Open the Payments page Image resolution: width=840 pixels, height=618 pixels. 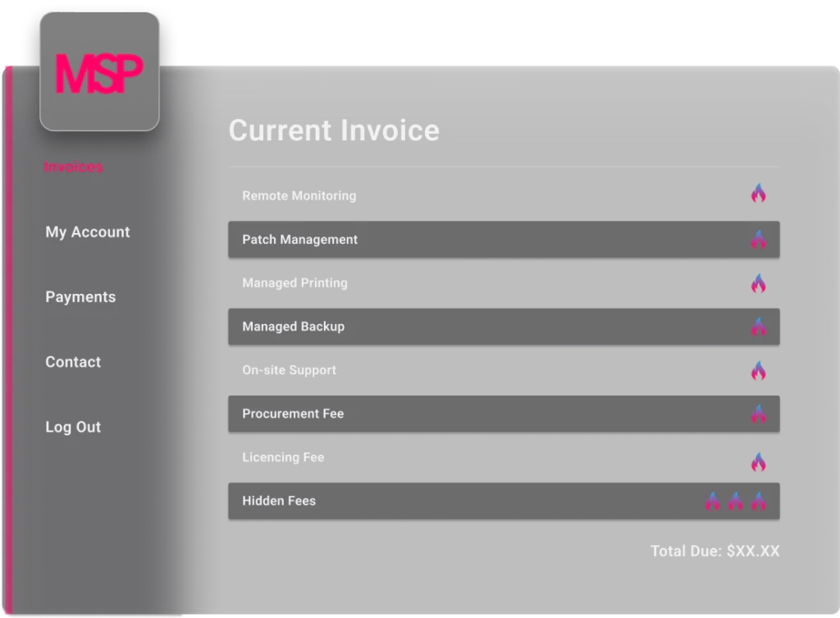pyautogui.click(x=80, y=297)
